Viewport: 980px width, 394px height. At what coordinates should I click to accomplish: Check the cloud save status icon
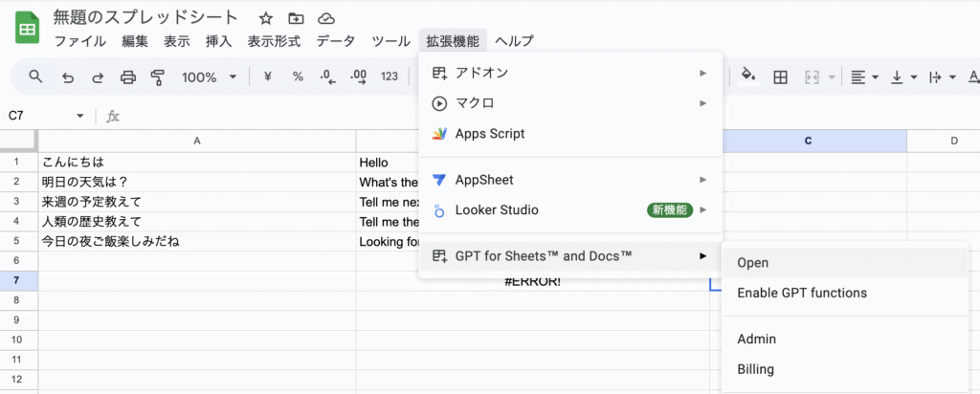click(325, 18)
